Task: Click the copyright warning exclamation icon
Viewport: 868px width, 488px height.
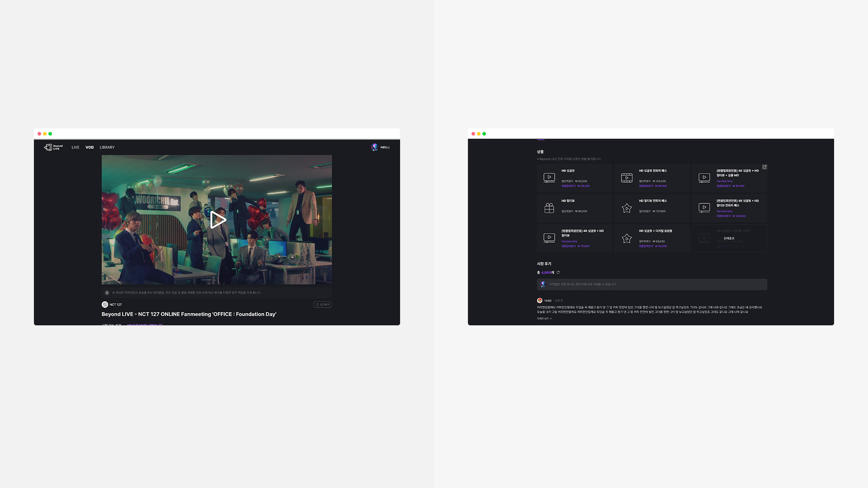Action: tap(107, 293)
